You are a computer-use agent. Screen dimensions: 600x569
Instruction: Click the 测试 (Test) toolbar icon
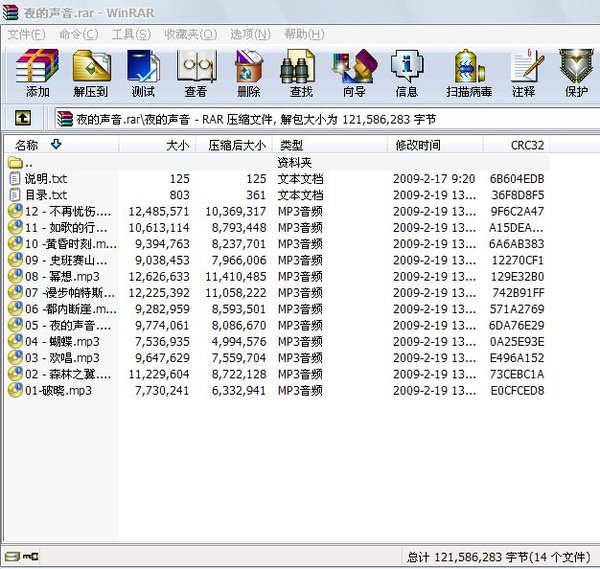pyautogui.click(x=143, y=66)
